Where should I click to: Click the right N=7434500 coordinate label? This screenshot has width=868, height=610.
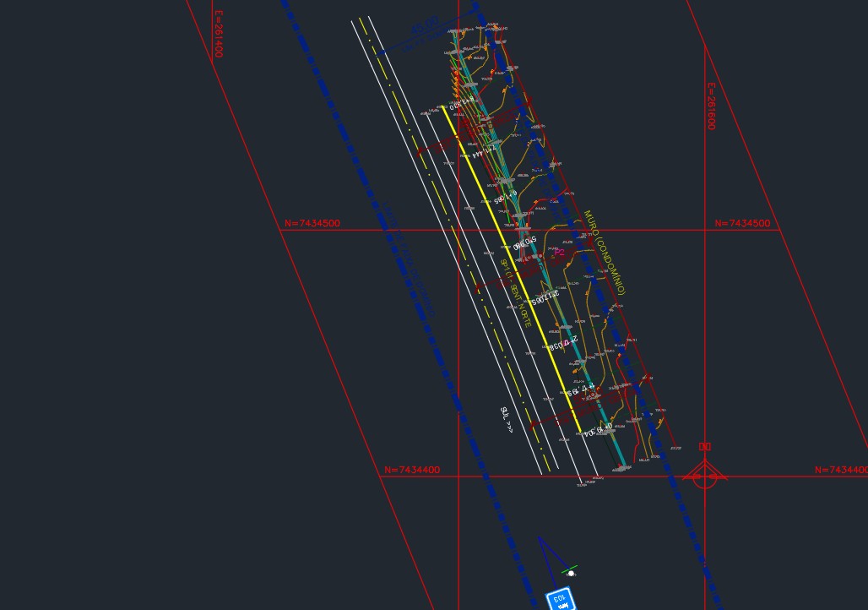point(742,224)
